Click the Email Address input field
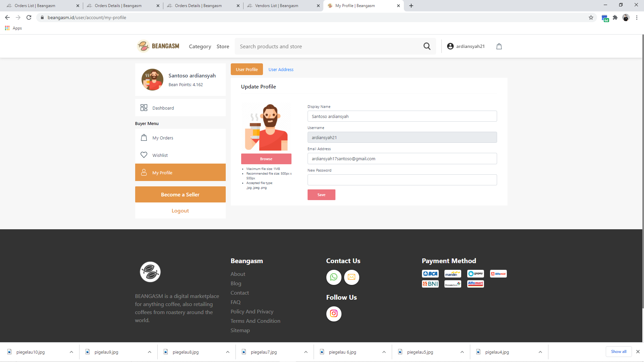 [x=402, y=159]
